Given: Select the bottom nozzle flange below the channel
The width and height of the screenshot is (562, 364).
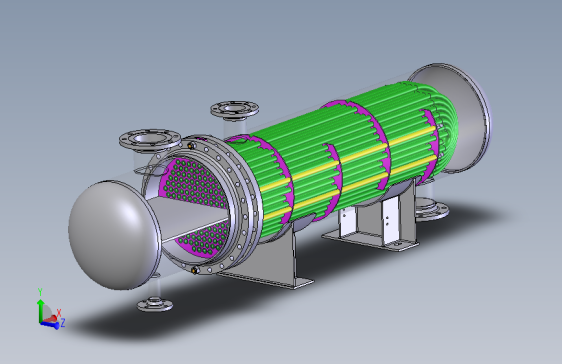Looking at the screenshot, I should [x=155, y=305].
